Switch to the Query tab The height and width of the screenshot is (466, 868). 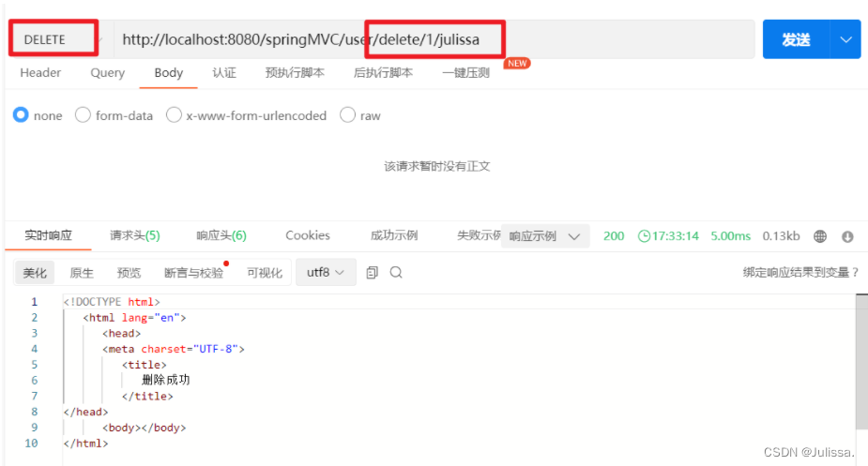coord(107,72)
